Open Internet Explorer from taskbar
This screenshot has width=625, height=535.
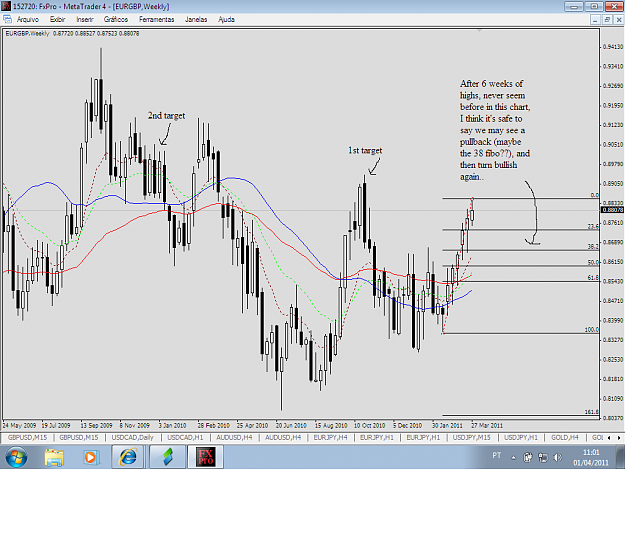click(x=128, y=457)
